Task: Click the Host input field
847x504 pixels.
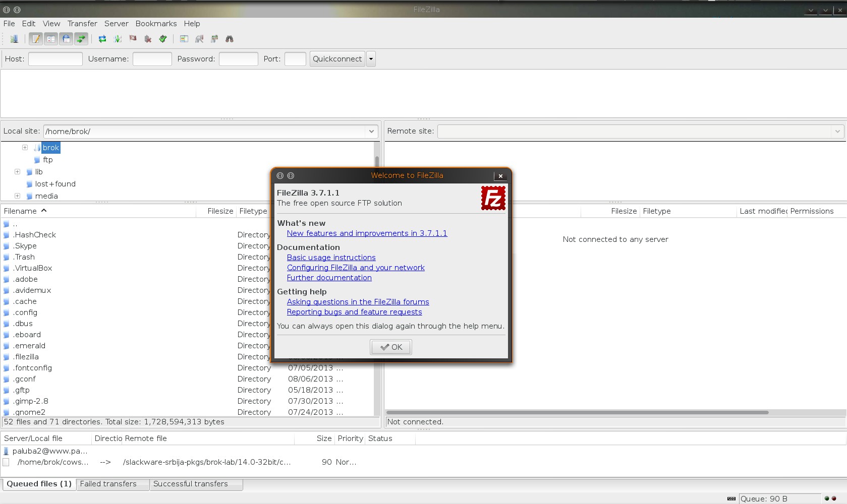Action: click(55, 59)
